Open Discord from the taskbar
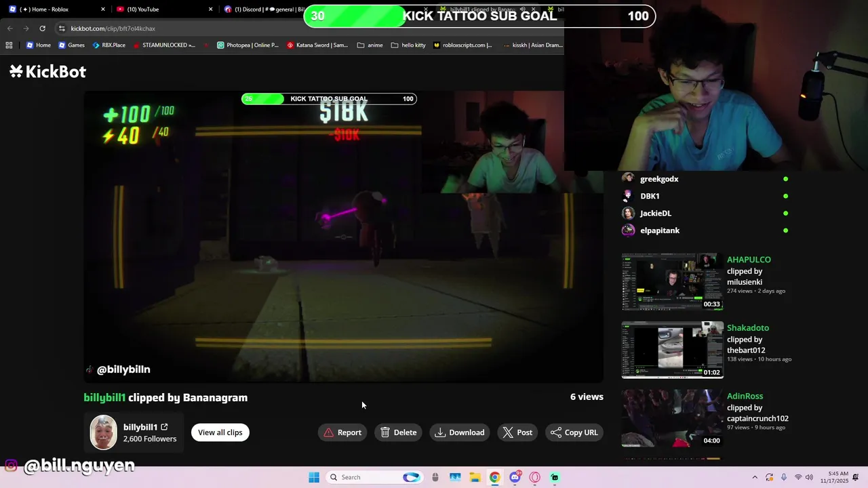Viewport: 868px width, 488px height. 515,477
